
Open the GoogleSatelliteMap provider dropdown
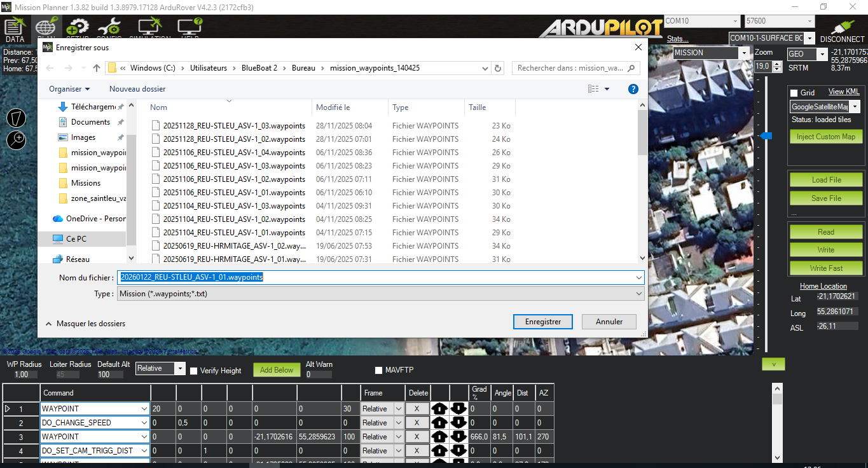click(855, 107)
